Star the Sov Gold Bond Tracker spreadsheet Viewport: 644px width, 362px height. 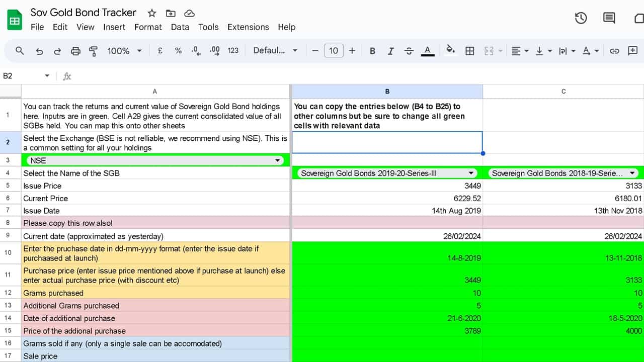coord(150,13)
